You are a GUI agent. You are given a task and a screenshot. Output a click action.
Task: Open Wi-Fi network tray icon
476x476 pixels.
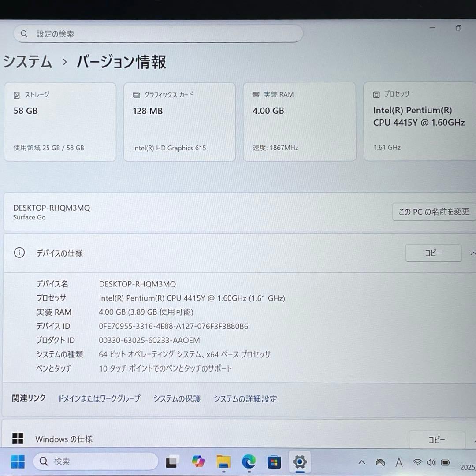tap(418, 462)
